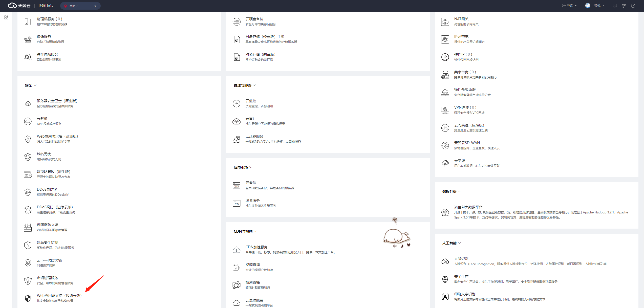The image size is (644, 308).
Task: Click the help question mark icon
Action: [x=633, y=6]
